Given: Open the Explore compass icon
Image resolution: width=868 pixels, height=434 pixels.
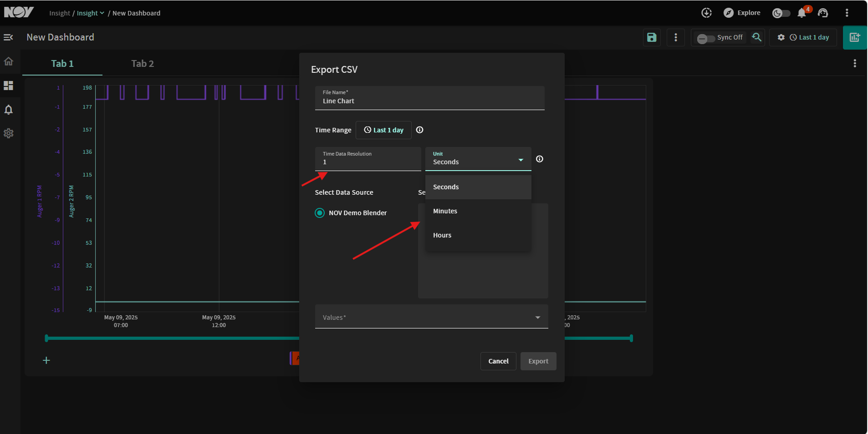Looking at the screenshot, I should (729, 13).
